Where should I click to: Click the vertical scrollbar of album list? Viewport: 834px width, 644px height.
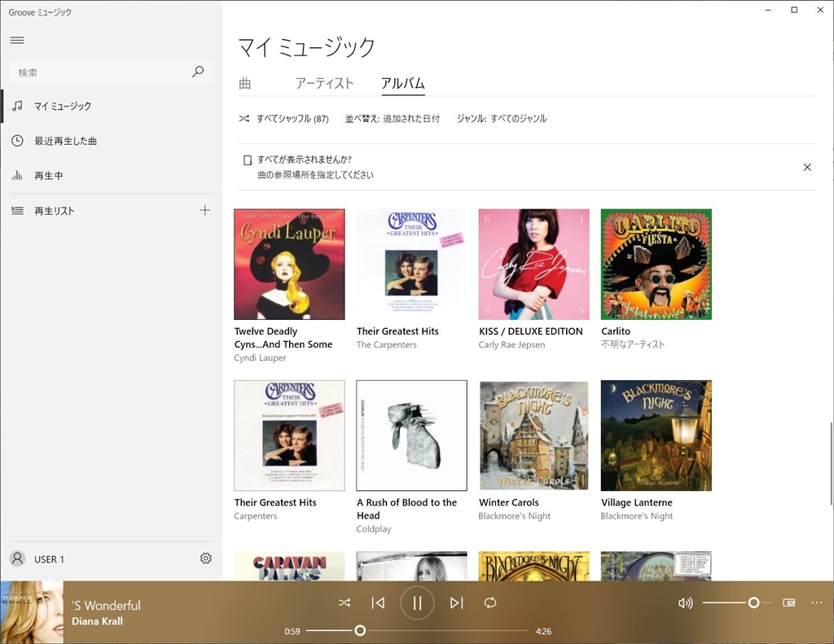pyautogui.click(x=831, y=464)
